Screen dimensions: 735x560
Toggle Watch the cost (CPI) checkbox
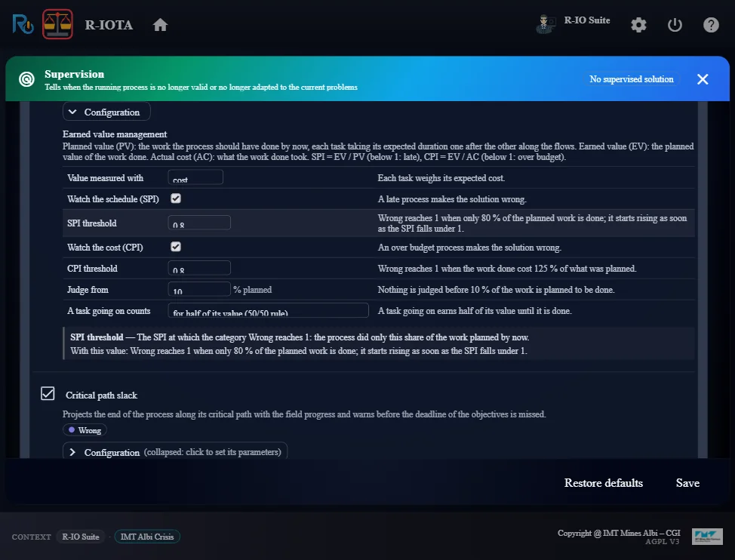(176, 247)
